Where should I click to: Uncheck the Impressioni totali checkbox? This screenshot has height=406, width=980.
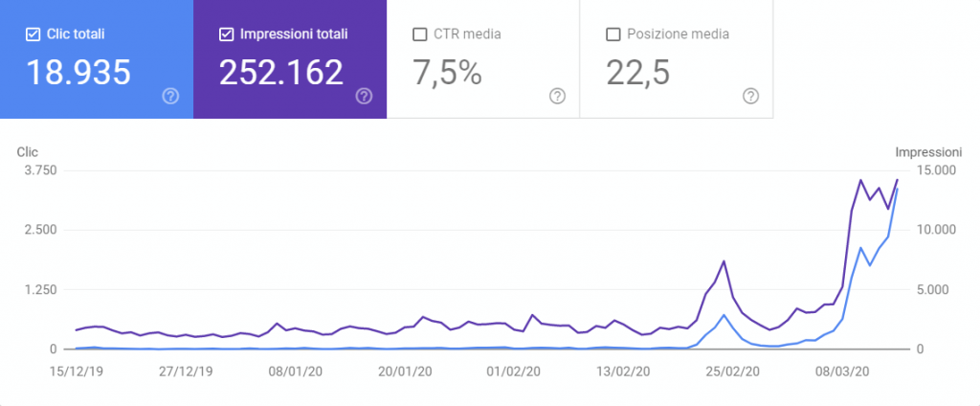point(226,34)
